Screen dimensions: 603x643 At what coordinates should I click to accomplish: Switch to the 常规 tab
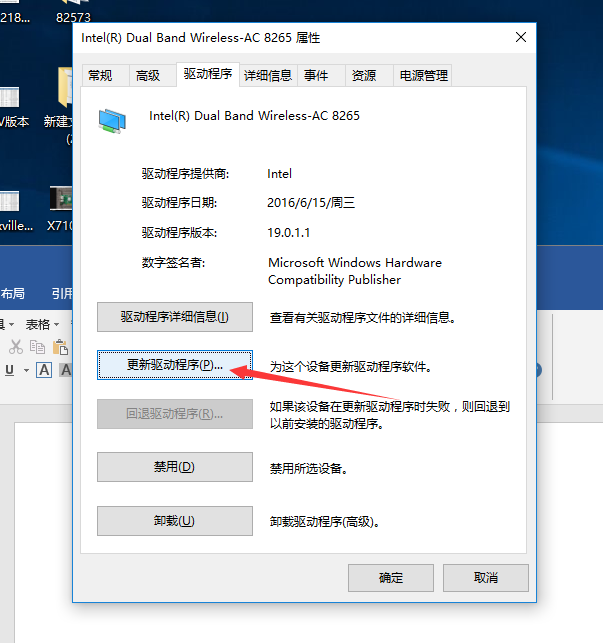(101, 75)
